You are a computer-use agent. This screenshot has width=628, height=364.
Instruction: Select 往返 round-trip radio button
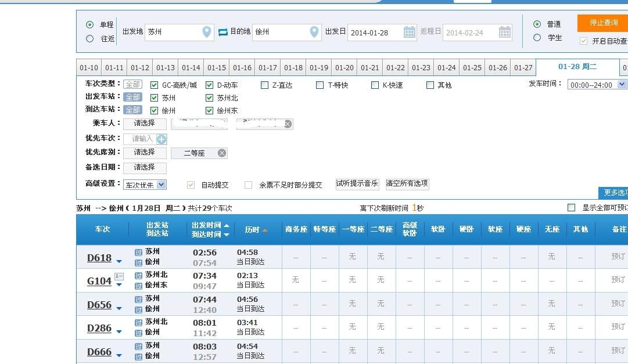point(89,38)
